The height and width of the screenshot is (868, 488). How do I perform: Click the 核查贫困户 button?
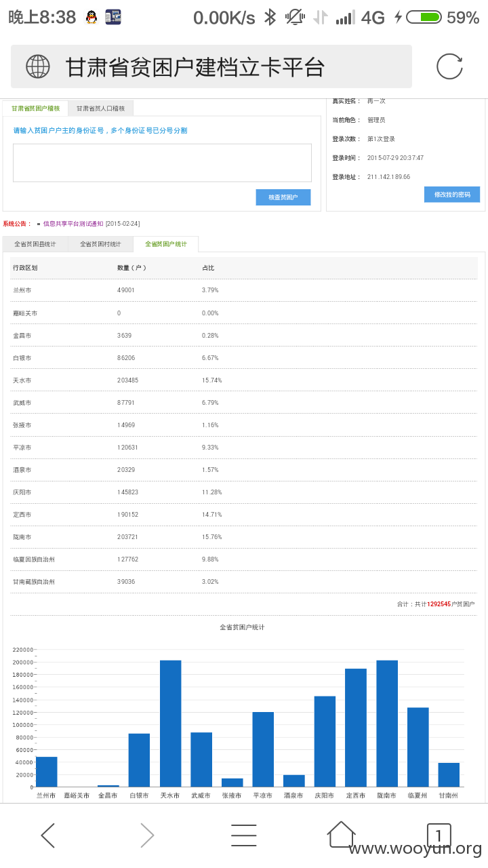pyautogui.click(x=283, y=197)
